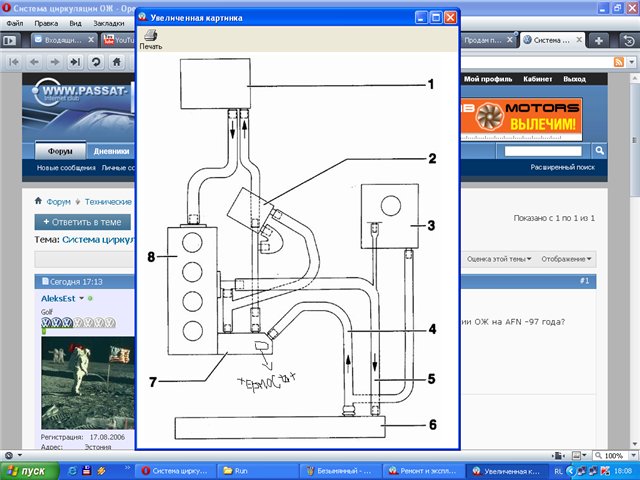
Task: Open new tab in Opera
Action: tap(599, 40)
